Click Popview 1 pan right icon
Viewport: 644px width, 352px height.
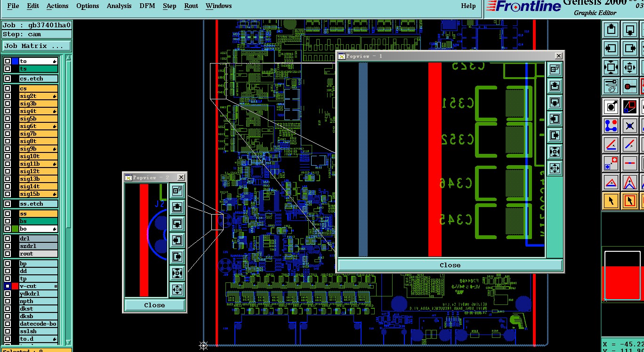click(555, 135)
